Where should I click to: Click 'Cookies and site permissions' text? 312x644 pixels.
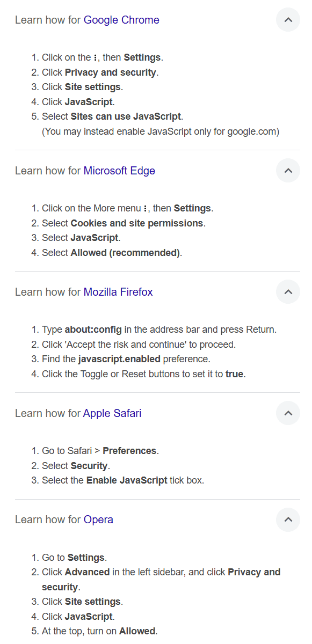tap(137, 223)
